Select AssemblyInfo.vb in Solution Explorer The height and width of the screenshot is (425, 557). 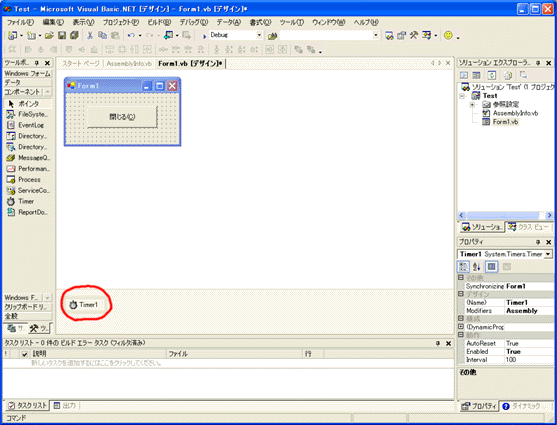click(x=515, y=113)
